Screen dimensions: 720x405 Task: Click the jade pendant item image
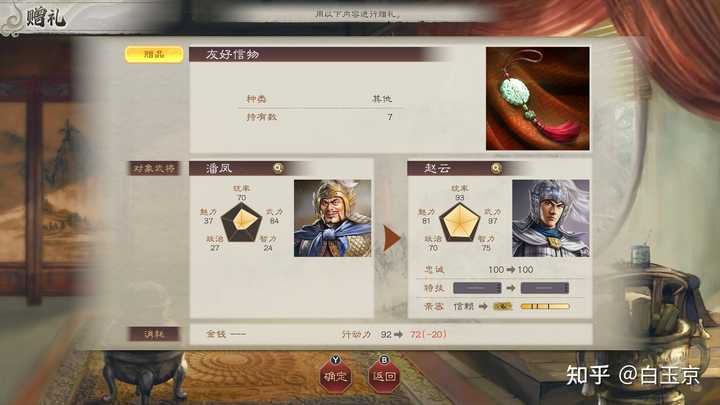pyautogui.click(x=538, y=98)
